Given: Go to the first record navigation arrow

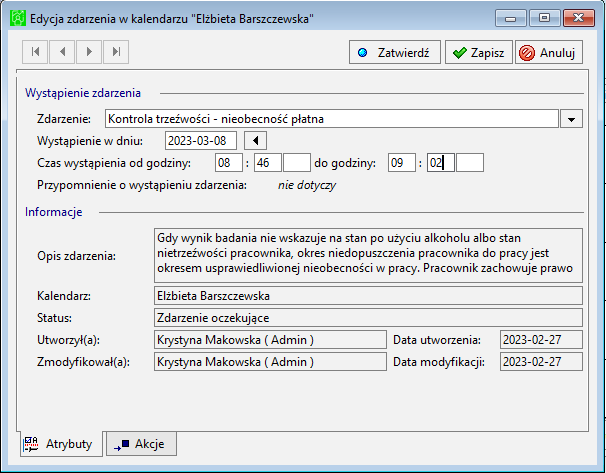Looking at the screenshot, I should 35,52.
